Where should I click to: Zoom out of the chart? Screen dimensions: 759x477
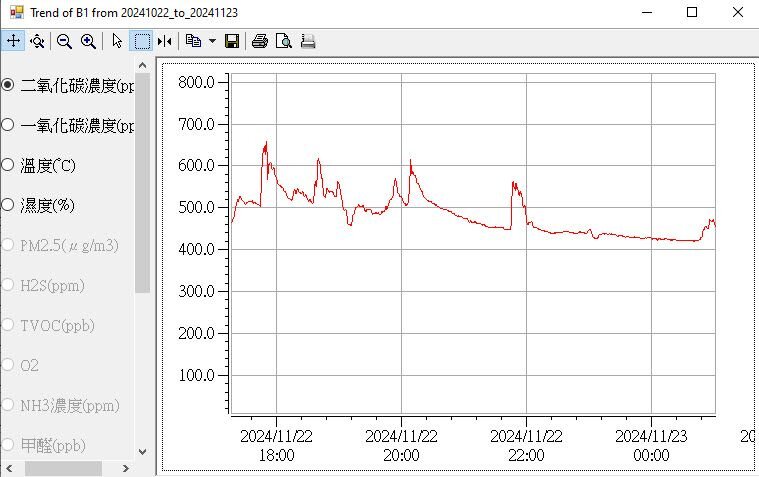pos(64,41)
